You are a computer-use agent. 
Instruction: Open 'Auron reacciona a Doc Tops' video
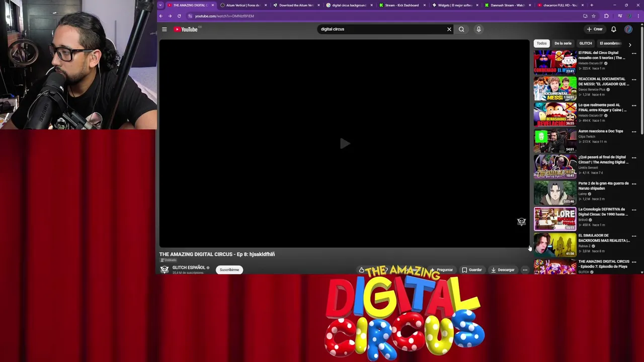[x=601, y=131]
